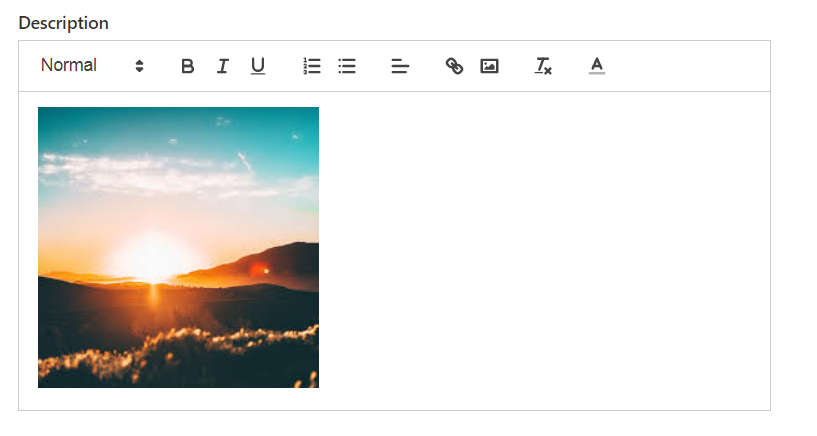817x436 pixels.
Task: Click the up-down arrows beside Normal
Action: pos(139,66)
